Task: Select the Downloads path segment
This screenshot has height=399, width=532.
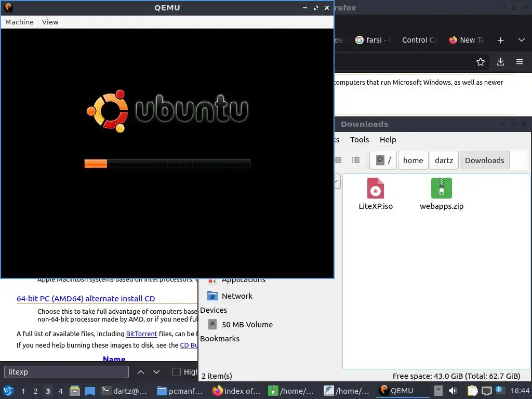Action: (485, 160)
